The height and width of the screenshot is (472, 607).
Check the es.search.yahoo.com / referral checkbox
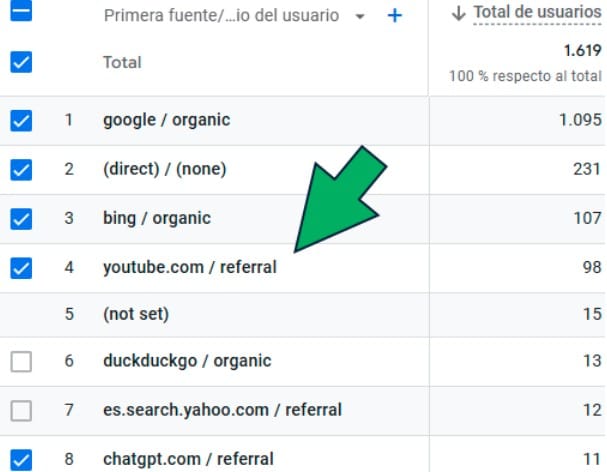21,410
